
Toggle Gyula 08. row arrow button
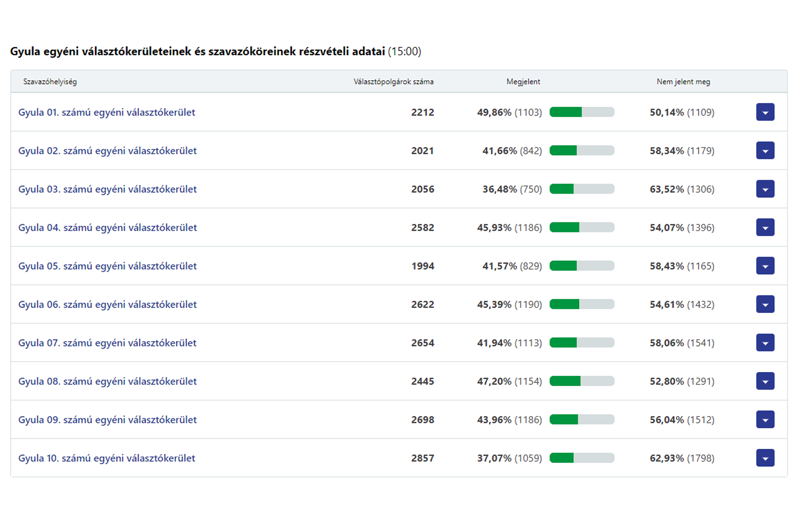pos(765,381)
